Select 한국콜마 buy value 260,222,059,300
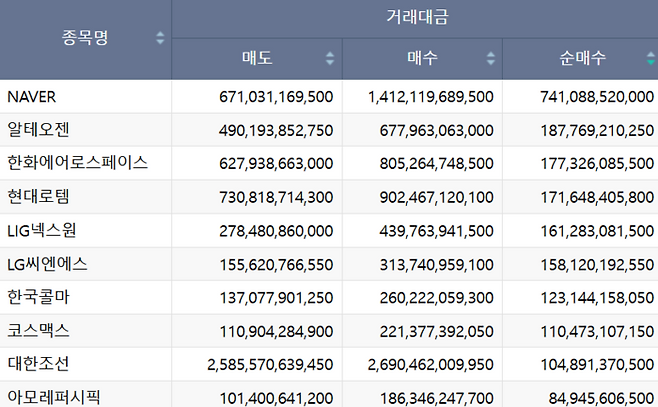The image size is (658, 407). point(436,298)
